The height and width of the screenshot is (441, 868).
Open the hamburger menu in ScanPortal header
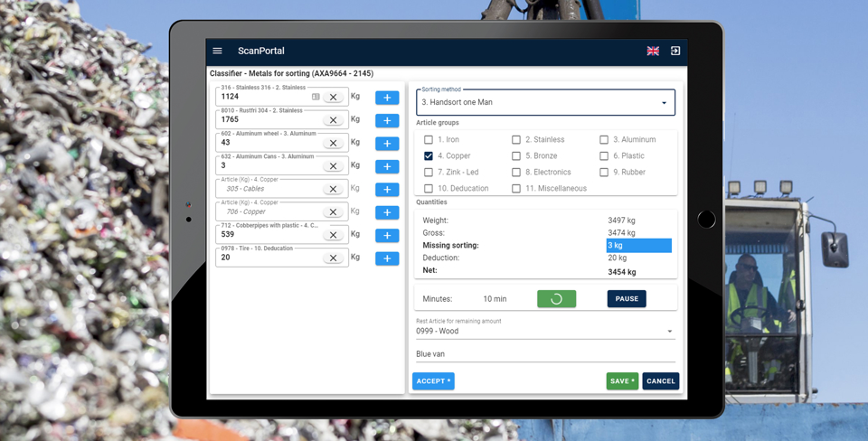tap(218, 52)
